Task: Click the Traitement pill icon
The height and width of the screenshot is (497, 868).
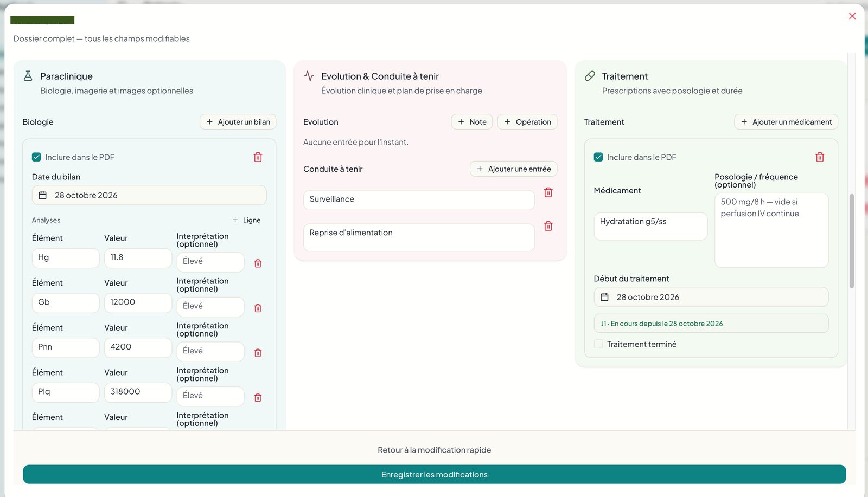Action: pyautogui.click(x=590, y=76)
